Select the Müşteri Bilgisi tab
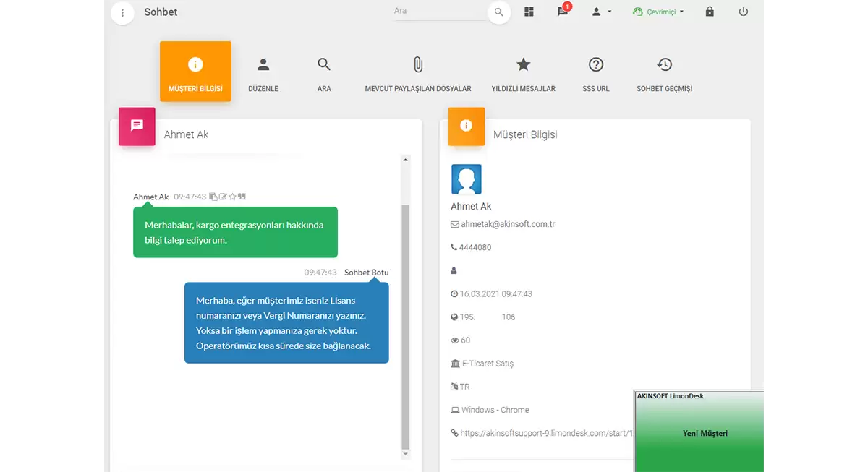 (195, 72)
